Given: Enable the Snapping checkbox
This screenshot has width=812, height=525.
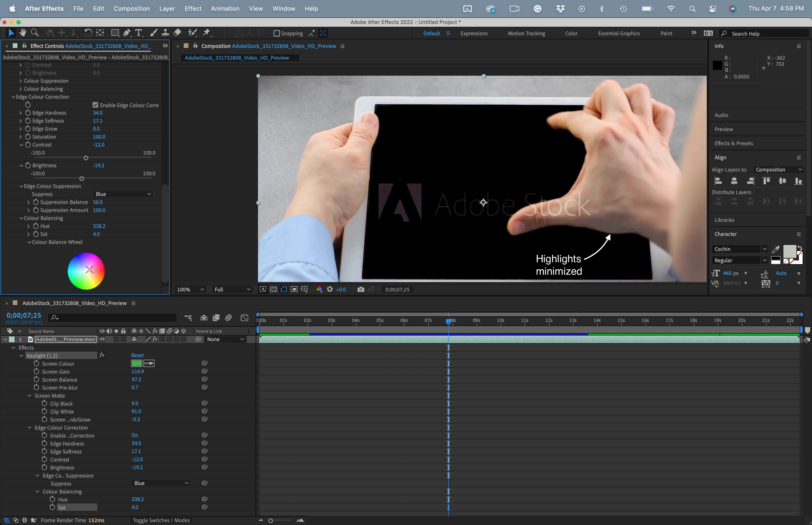Looking at the screenshot, I should click(x=277, y=33).
